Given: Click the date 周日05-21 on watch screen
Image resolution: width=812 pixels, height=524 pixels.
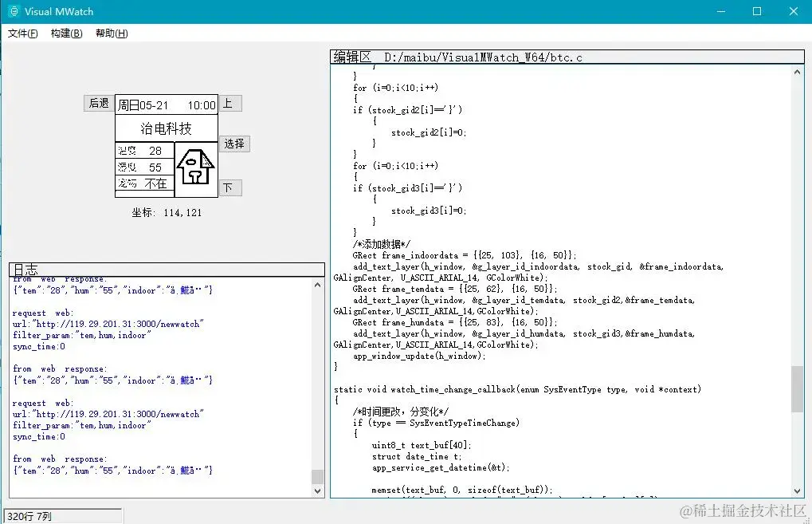Looking at the screenshot, I should pyautogui.click(x=143, y=105).
